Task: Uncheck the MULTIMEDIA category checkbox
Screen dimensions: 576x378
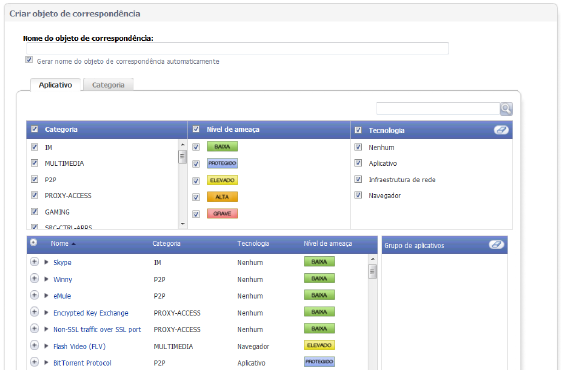Action: [35, 163]
